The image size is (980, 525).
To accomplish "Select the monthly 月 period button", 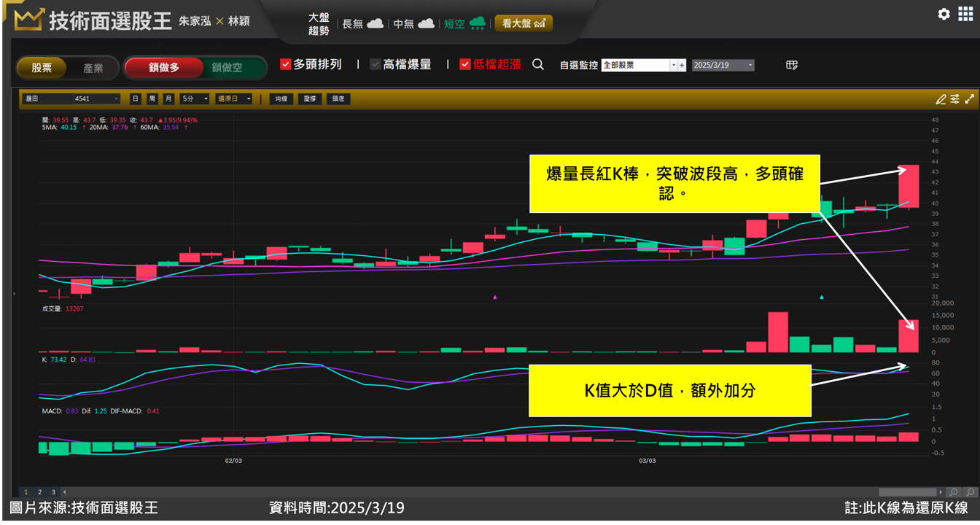I will point(169,98).
